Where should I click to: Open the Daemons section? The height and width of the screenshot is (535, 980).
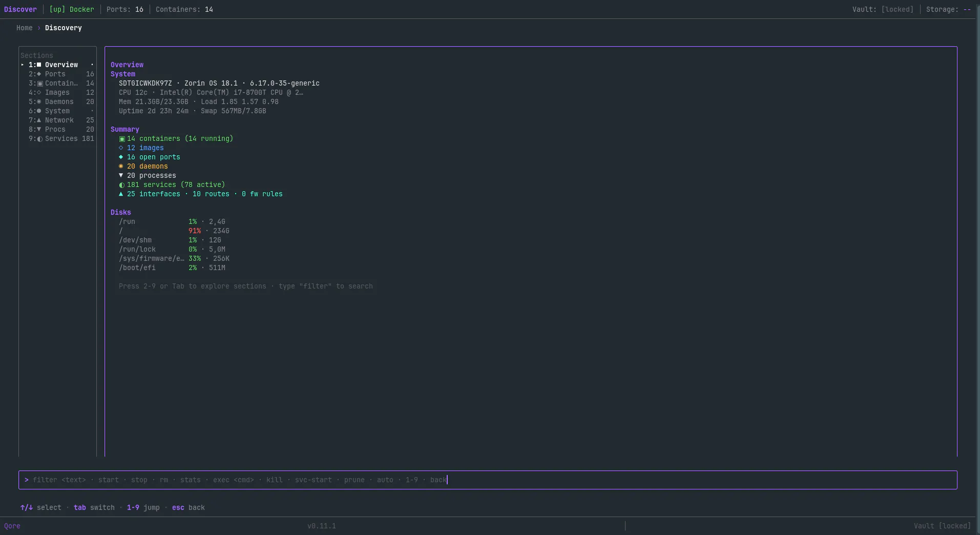coord(57,101)
